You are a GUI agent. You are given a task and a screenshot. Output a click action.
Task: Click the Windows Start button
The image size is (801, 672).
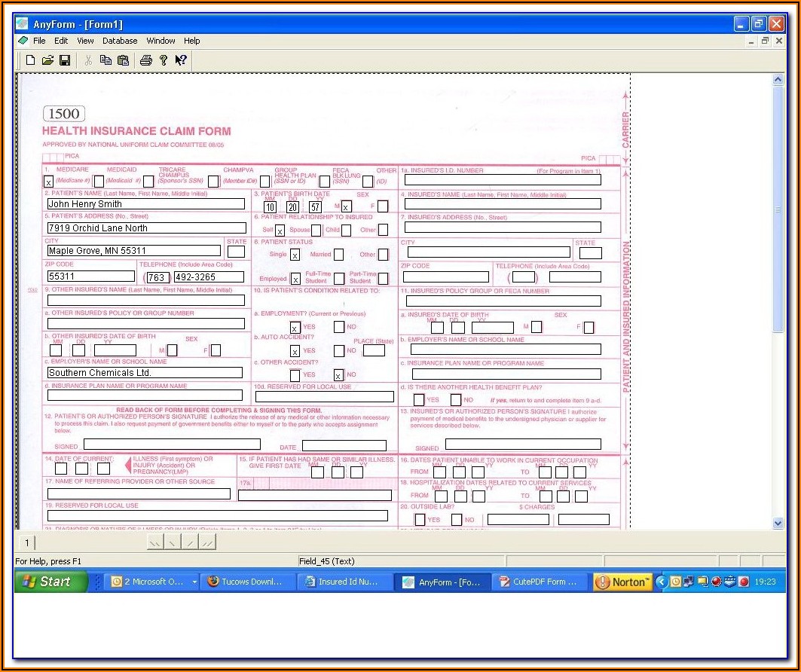[51, 582]
